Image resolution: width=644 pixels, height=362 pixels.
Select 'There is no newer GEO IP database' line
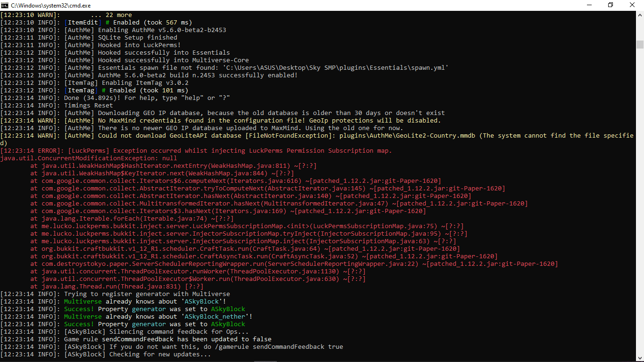202,128
